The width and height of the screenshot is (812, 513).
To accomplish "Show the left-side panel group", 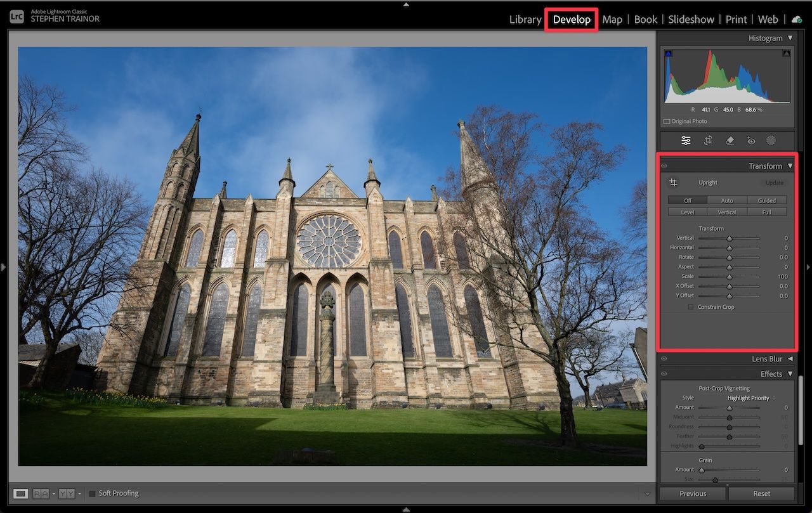I will coord(3,267).
